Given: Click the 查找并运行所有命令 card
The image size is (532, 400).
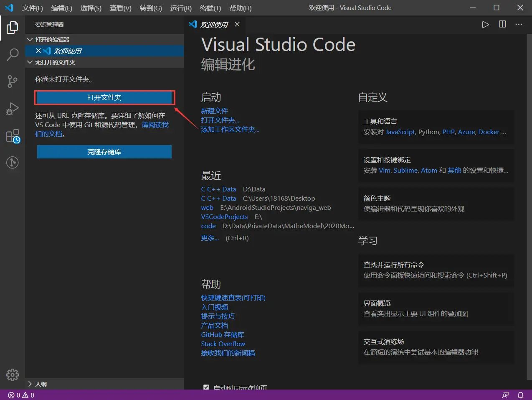Looking at the screenshot, I should pos(436,270).
